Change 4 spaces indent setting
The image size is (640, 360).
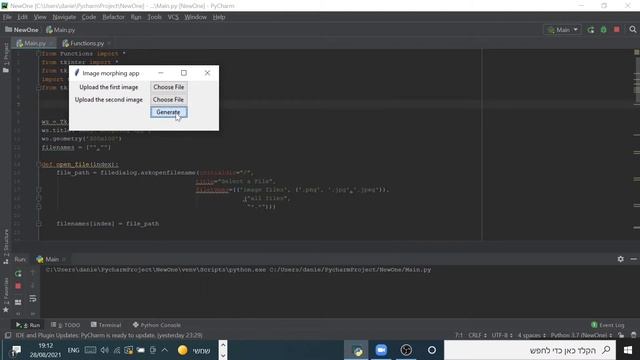(x=531, y=335)
